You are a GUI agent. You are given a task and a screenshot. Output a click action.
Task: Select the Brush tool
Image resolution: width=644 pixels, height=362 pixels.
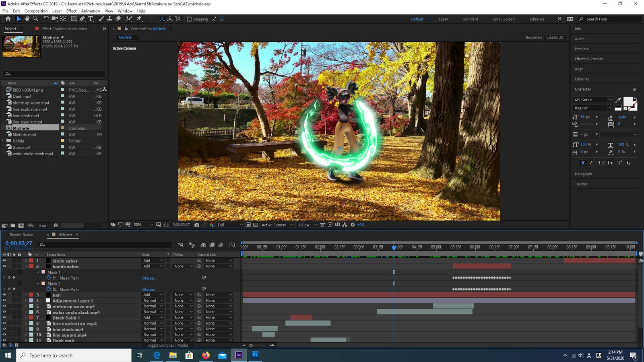point(101,19)
